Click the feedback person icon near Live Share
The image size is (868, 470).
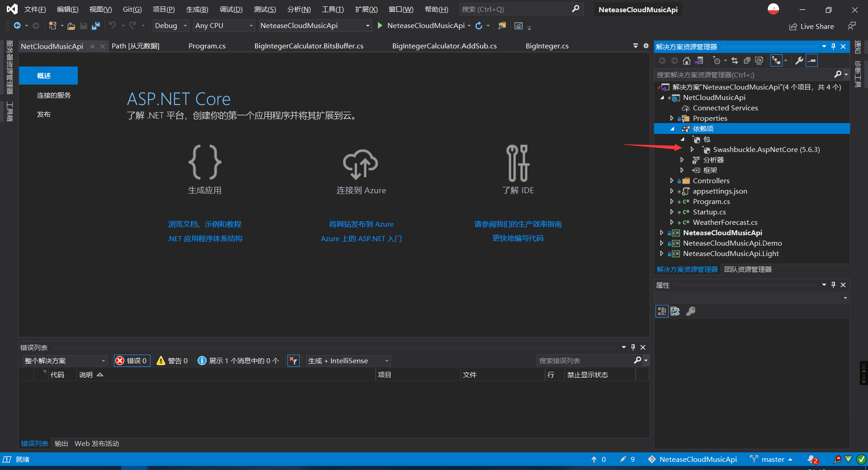pos(852,26)
